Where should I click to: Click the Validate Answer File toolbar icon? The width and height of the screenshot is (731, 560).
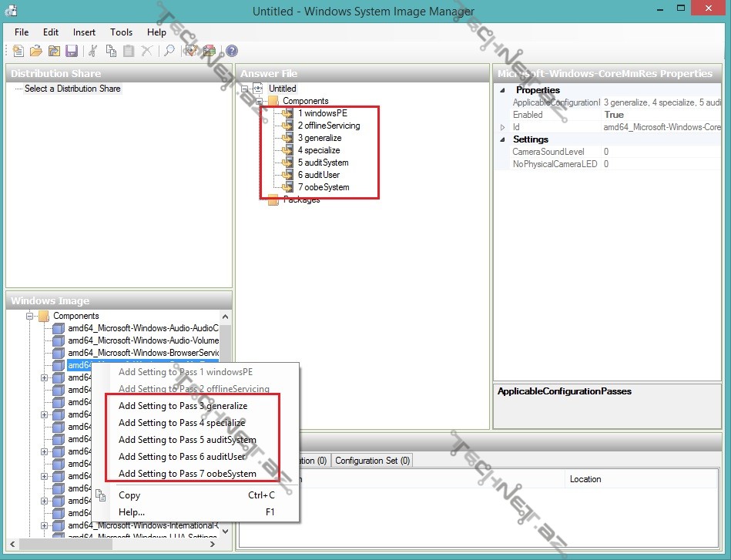[190, 51]
